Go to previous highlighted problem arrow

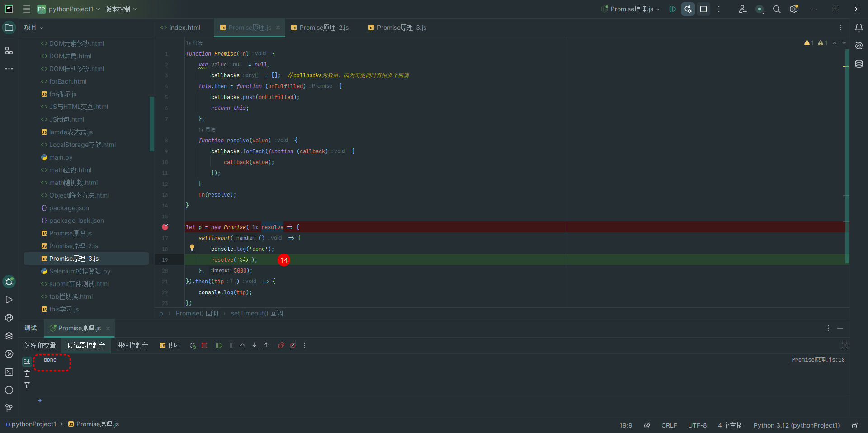[835, 43]
